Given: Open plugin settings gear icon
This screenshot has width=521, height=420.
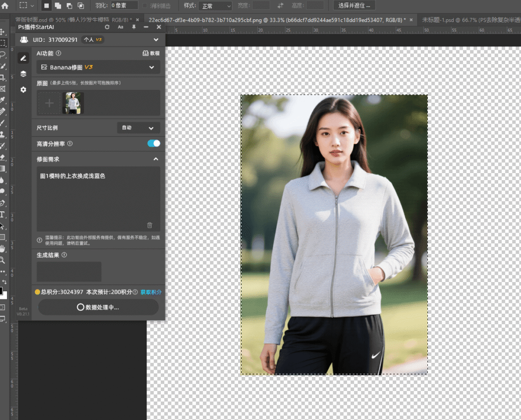Looking at the screenshot, I should 23,90.
